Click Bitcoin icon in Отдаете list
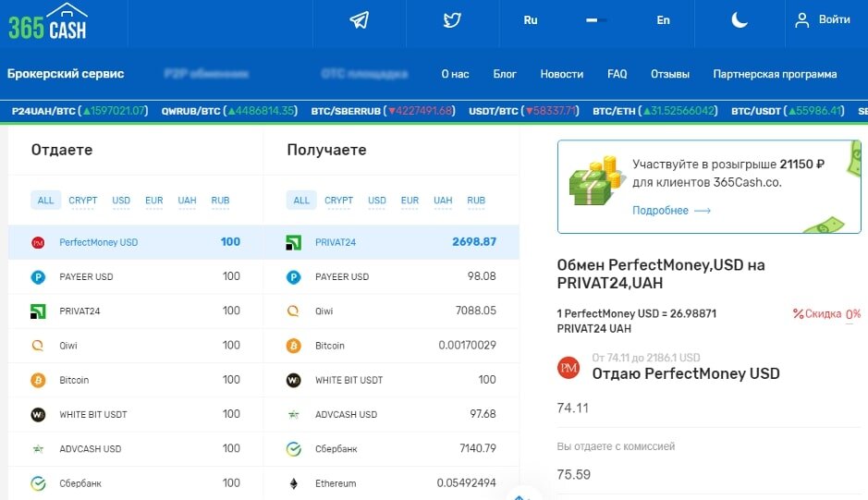868x500 pixels. coord(38,381)
